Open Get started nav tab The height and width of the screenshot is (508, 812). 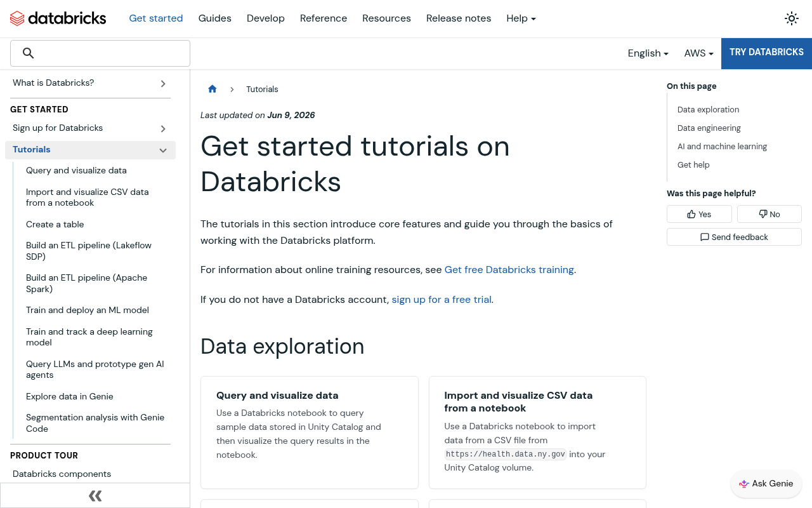pyautogui.click(x=156, y=18)
